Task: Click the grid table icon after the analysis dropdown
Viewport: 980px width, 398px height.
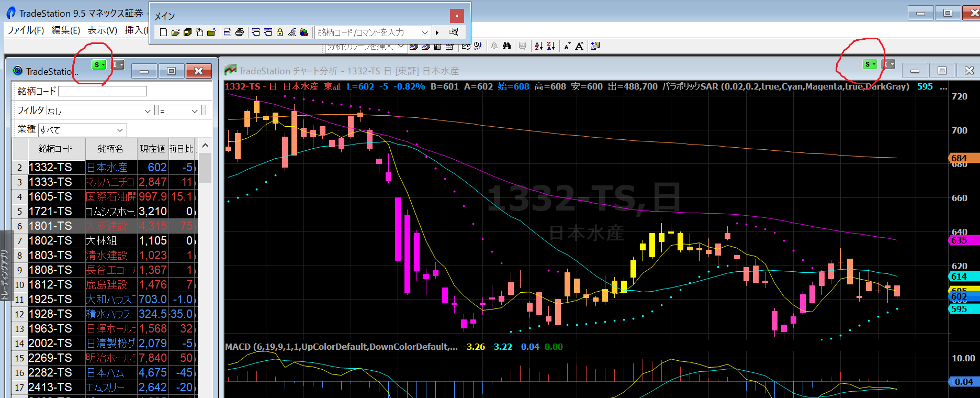Action: tap(449, 47)
